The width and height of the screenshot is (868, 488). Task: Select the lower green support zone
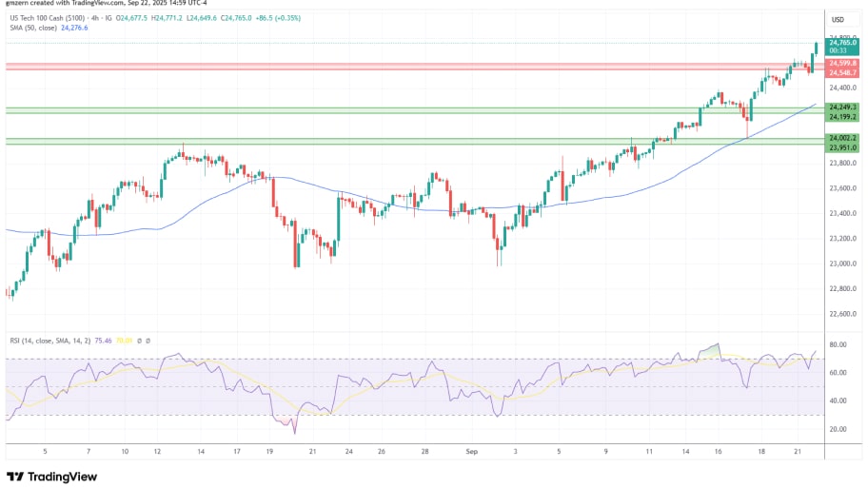pyautogui.click(x=381, y=142)
